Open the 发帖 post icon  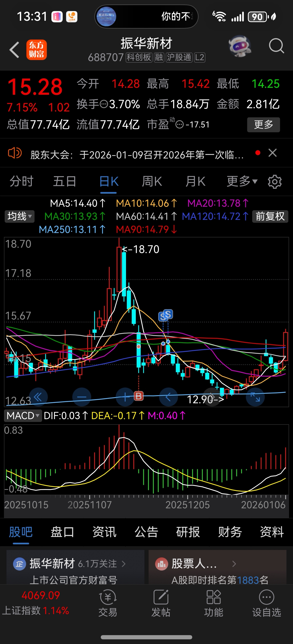161,604
